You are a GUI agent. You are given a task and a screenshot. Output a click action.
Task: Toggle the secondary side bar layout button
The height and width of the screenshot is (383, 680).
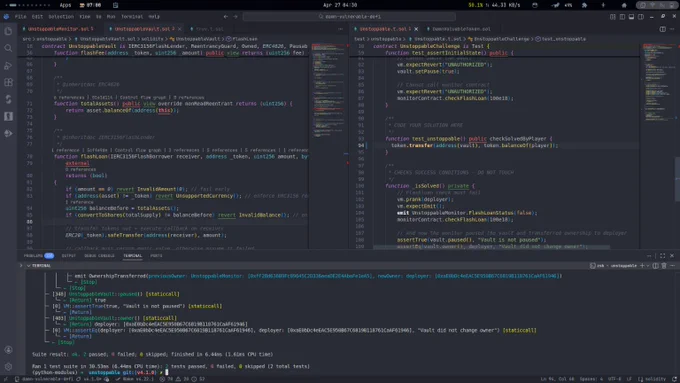641,16
